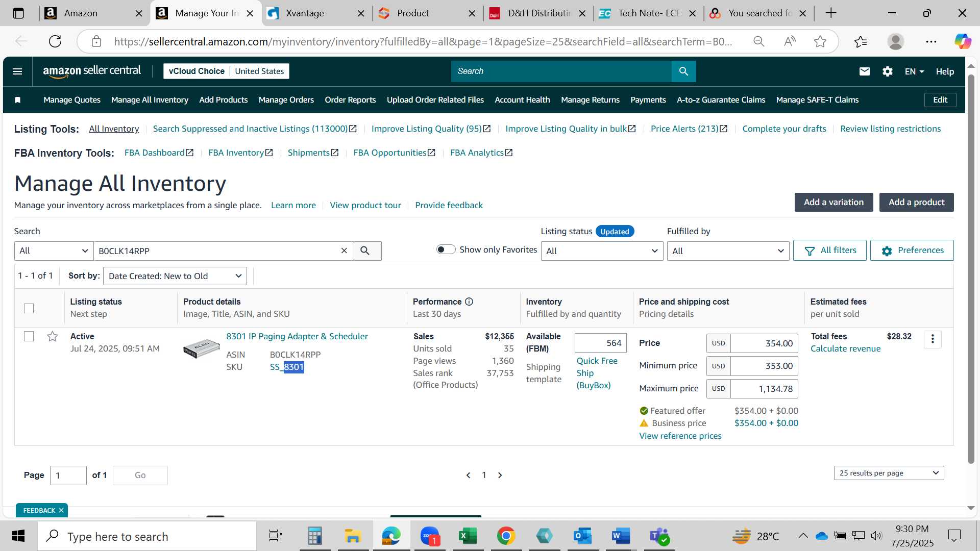Open the settings gear in header
This screenshot has height=551, width=980.
tap(888, 71)
